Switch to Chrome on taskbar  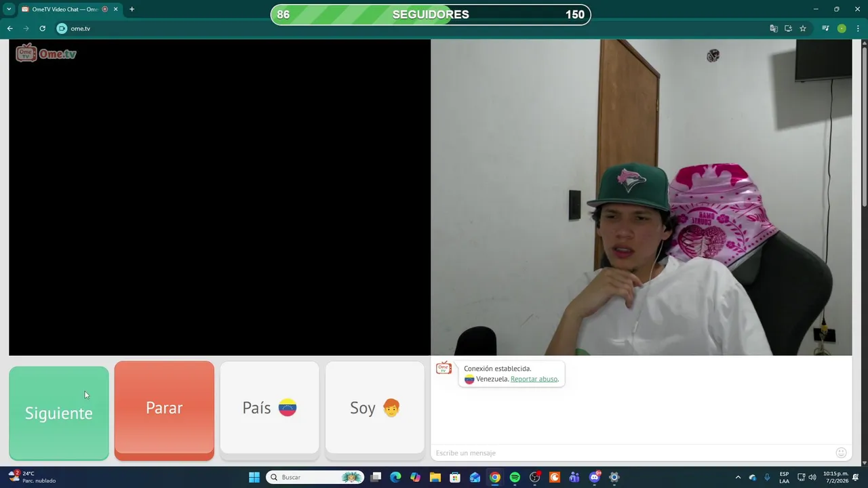[x=495, y=477]
